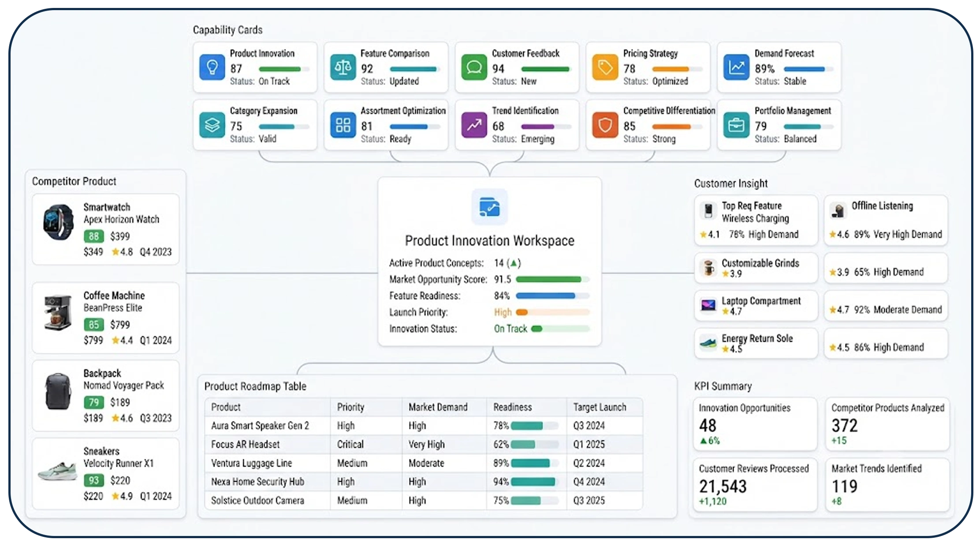Click the green triangle beside 6%

[x=703, y=441]
